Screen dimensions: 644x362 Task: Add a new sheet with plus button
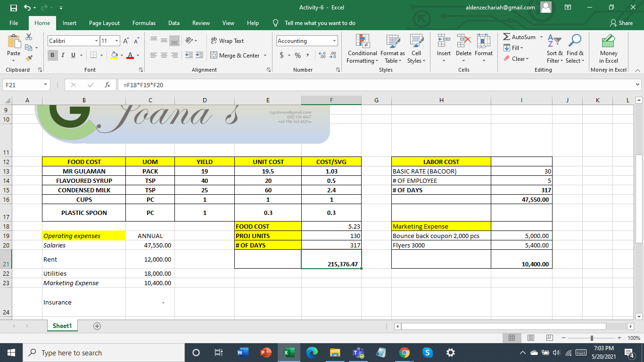click(97, 326)
